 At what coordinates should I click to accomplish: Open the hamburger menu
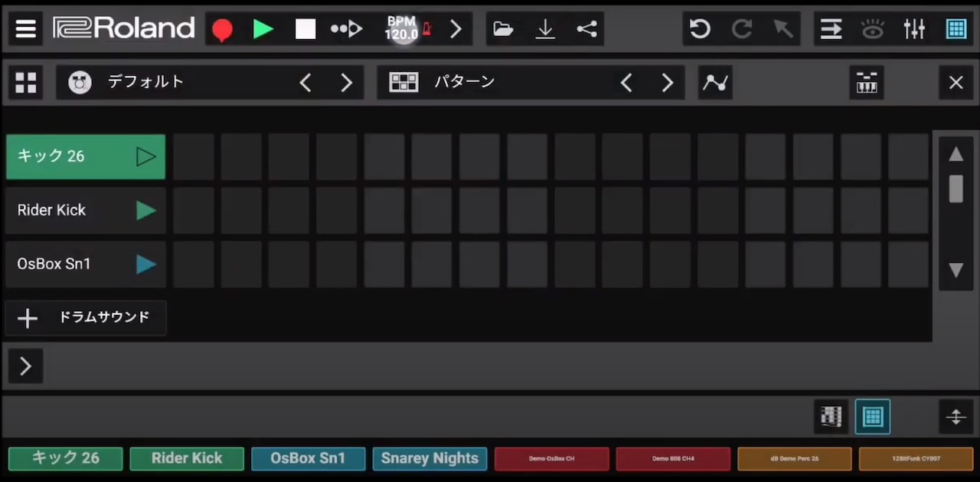tap(25, 28)
